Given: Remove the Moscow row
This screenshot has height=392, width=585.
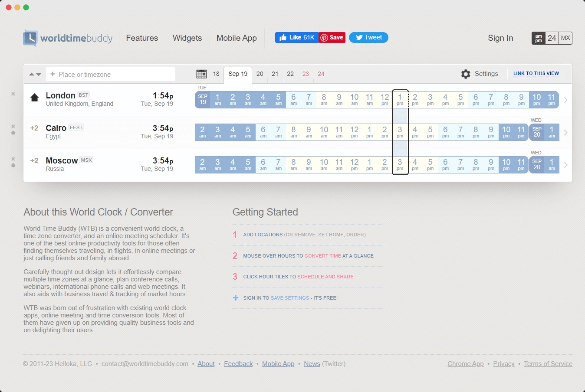Looking at the screenshot, I should point(13,159).
